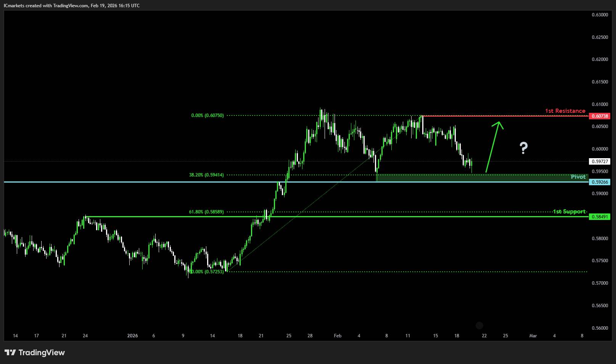Click the gray question mark symbol
This screenshot has width=616, height=364.
(523, 148)
